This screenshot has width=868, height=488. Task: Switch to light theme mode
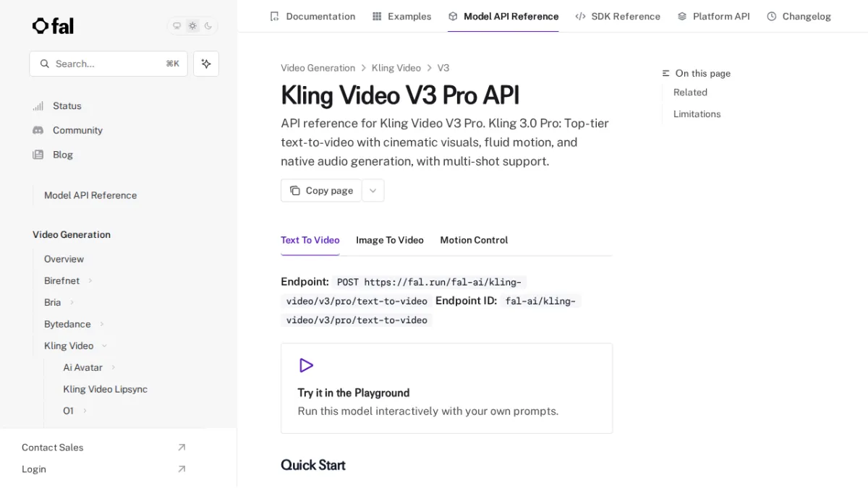(x=192, y=26)
